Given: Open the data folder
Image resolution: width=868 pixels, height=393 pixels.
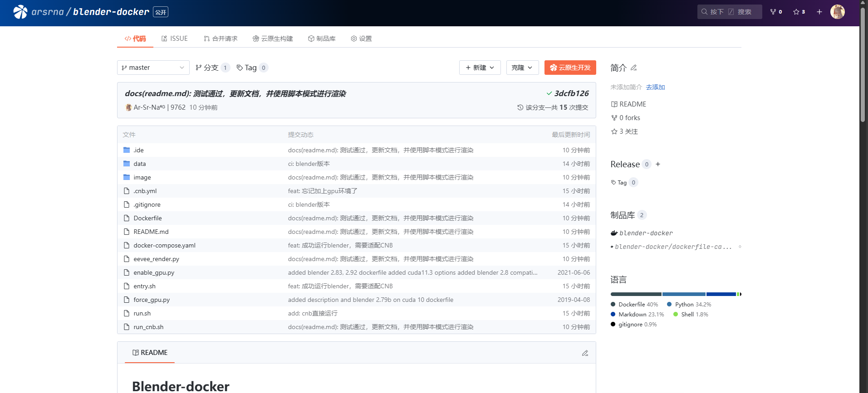Looking at the screenshot, I should tap(139, 164).
